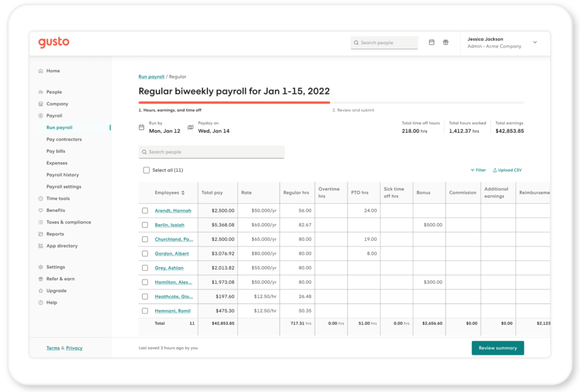Expand Jessica Jackson account dropdown chevron

[x=535, y=42]
